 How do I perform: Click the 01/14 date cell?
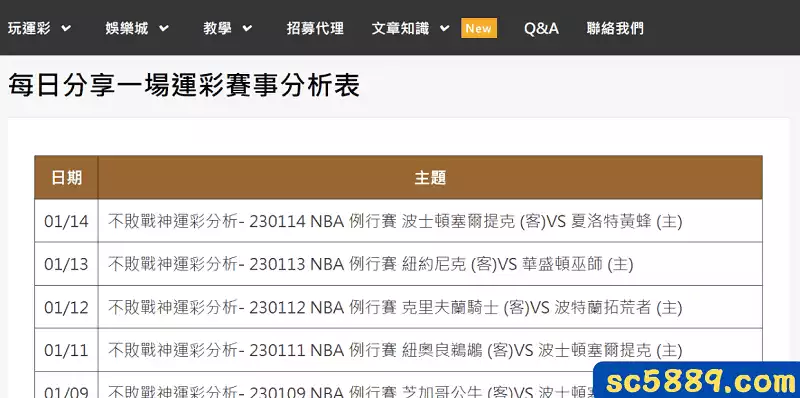click(x=66, y=221)
